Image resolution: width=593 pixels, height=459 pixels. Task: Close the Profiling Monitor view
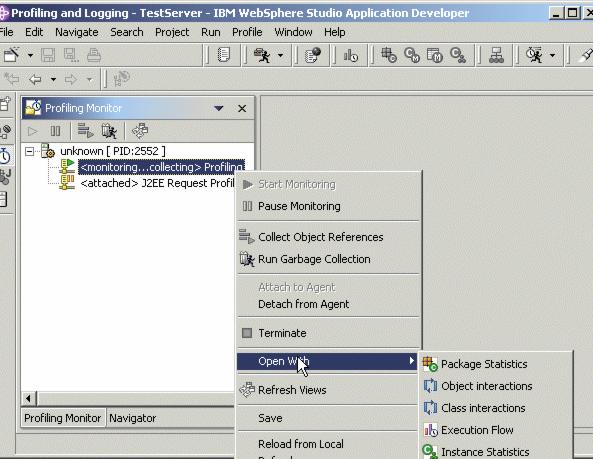(242, 109)
